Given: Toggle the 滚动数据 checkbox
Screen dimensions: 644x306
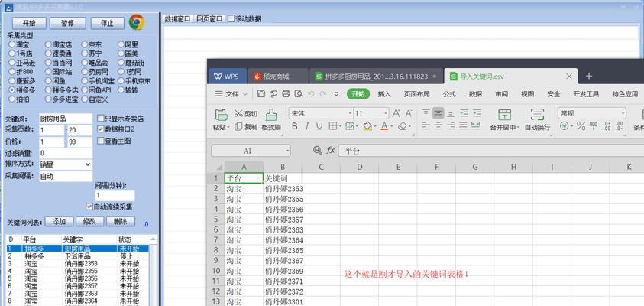Looking at the screenshot, I should 231,18.
